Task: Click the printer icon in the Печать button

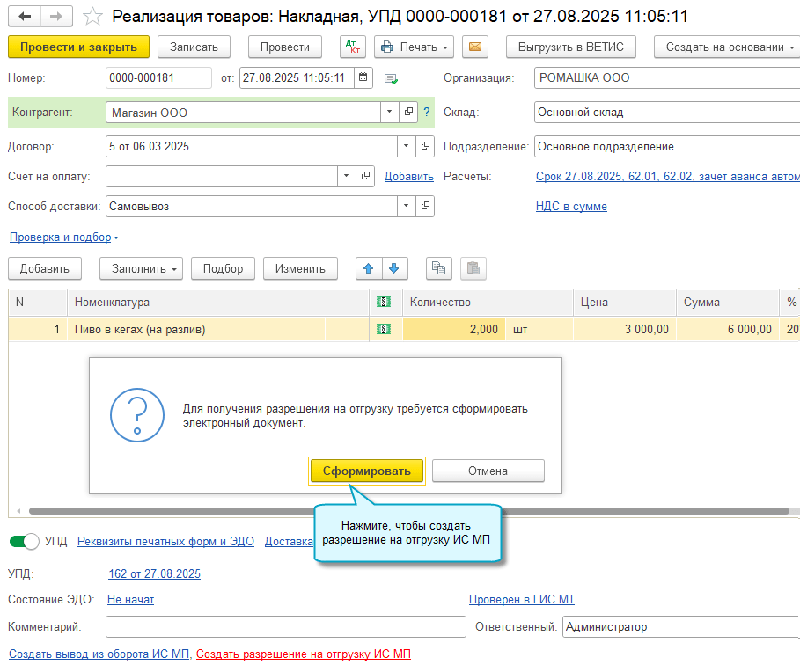Action: (x=387, y=47)
